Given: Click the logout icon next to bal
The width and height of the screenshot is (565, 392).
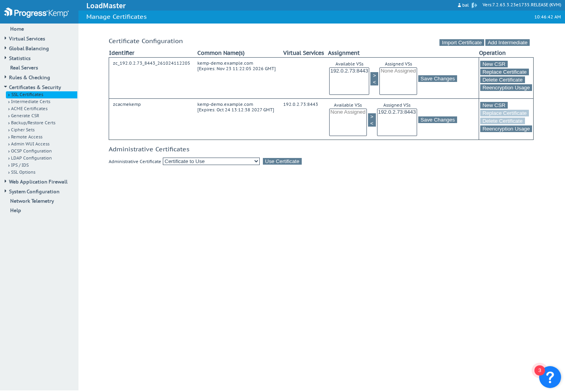Looking at the screenshot, I should [474, 5].
